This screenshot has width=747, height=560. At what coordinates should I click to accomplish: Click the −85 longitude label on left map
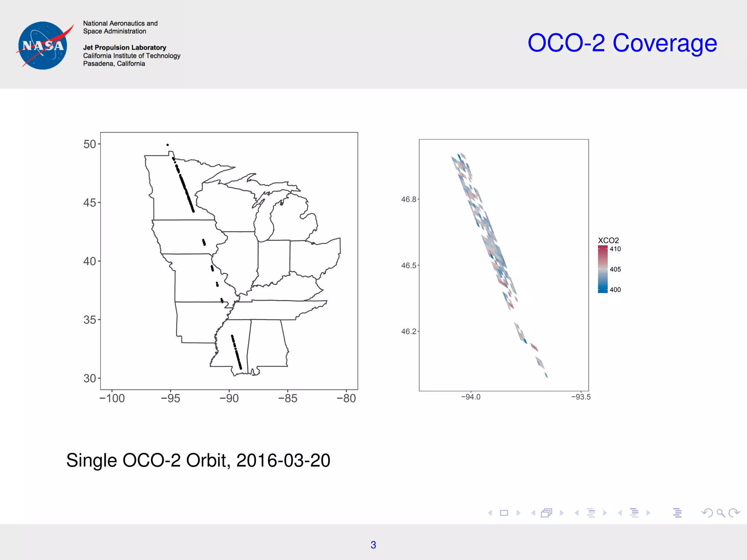288,398
